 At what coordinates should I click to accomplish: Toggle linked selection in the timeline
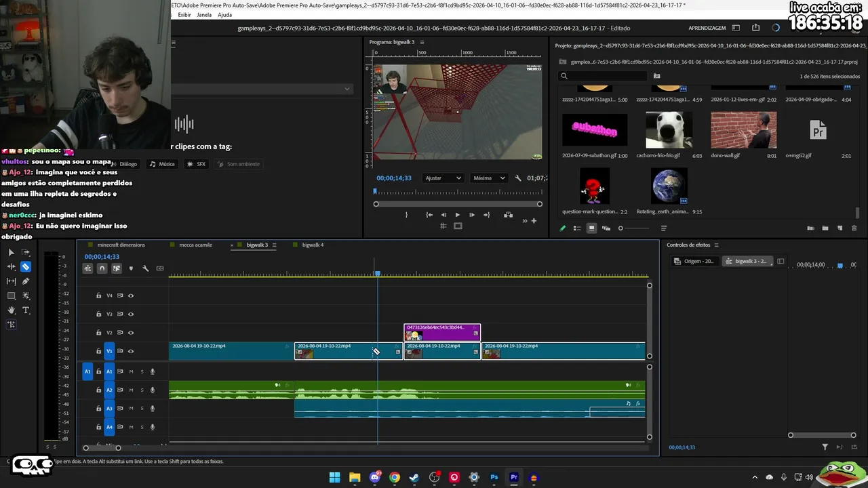pos(117,268)
